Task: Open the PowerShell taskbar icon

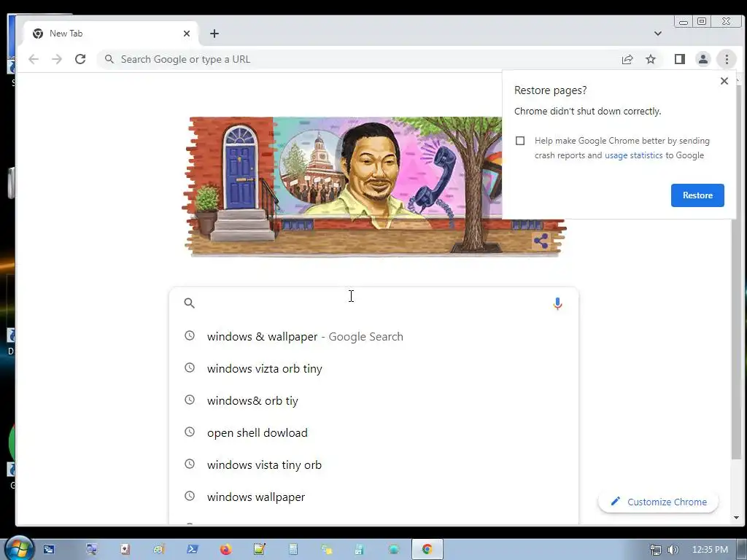Action: [x=192, y=550]
